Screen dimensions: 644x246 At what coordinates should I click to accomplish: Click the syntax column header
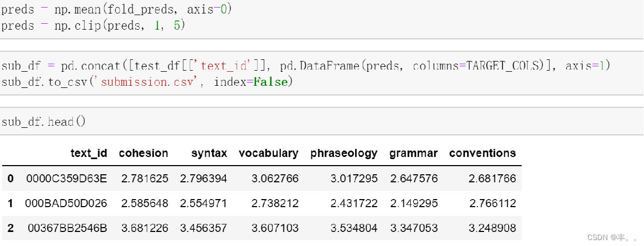pyautogui.click(x=209, y=153)
